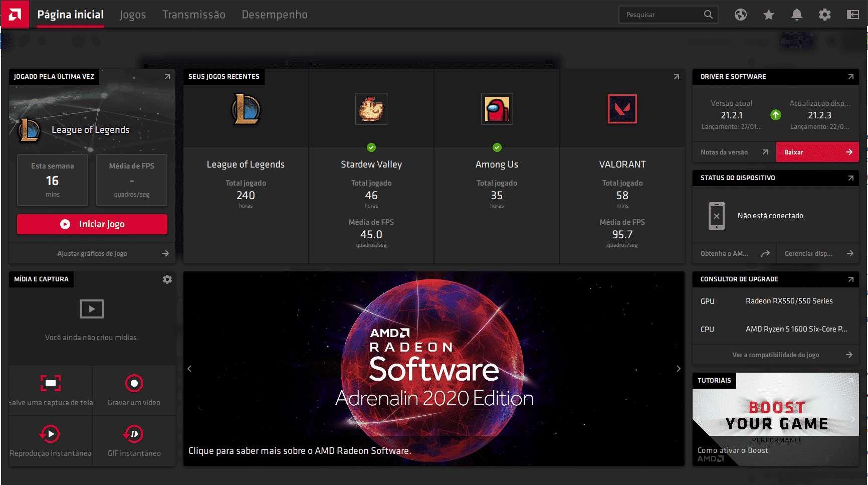Click the Among Us title text
Image resolution: width=868 pixels, height=485 pixels.
point(497,165)
